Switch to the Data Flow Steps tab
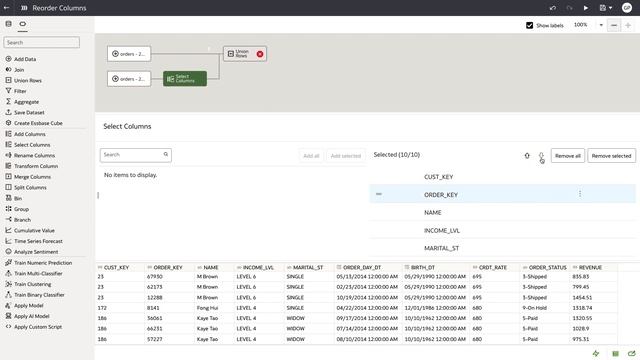The image size is (640, 360). (x=22, y=24)
